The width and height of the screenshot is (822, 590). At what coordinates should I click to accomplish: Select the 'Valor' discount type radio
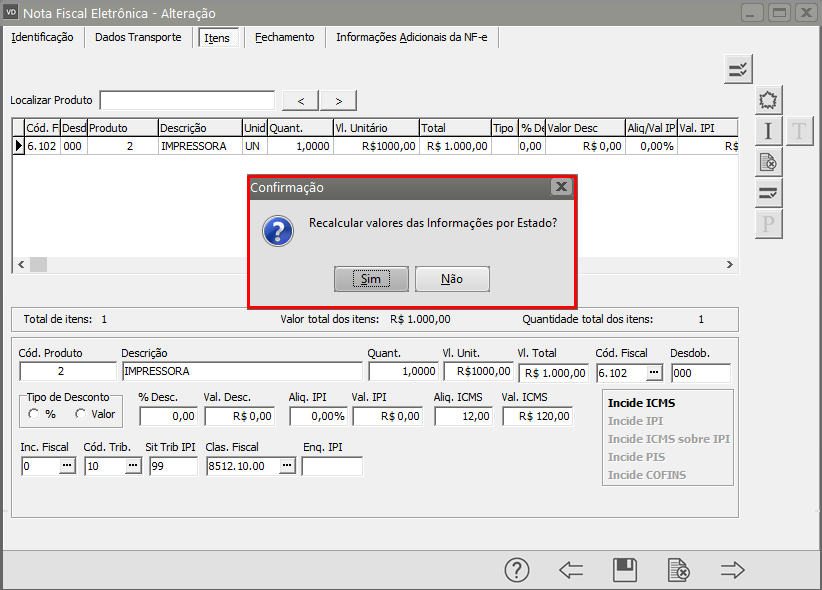81,414
